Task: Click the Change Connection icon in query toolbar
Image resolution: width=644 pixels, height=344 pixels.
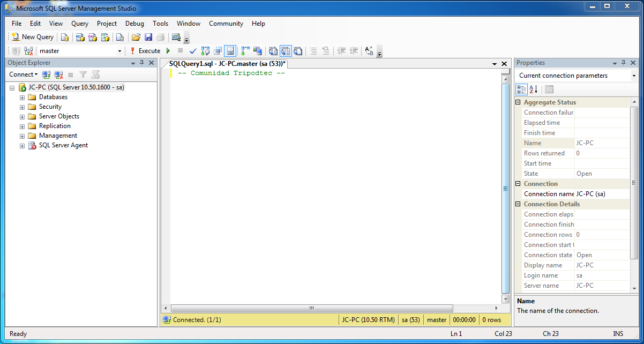Action: point(28,51)
